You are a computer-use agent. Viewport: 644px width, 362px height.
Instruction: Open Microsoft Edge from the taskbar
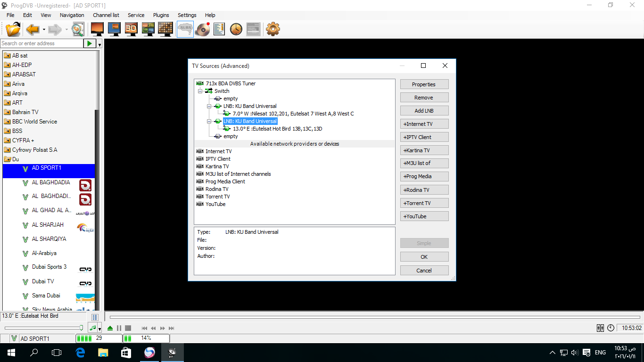coord(80,353)
